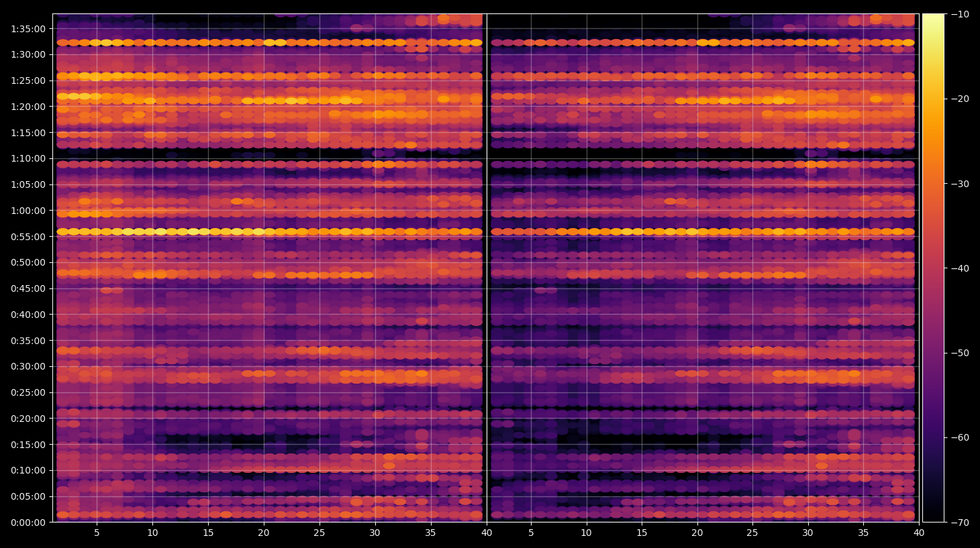The height and width of the screenshot is (548, 980).
Task: Select x-axis label 40 beside the colorbar
Action: tap(919, 533)
